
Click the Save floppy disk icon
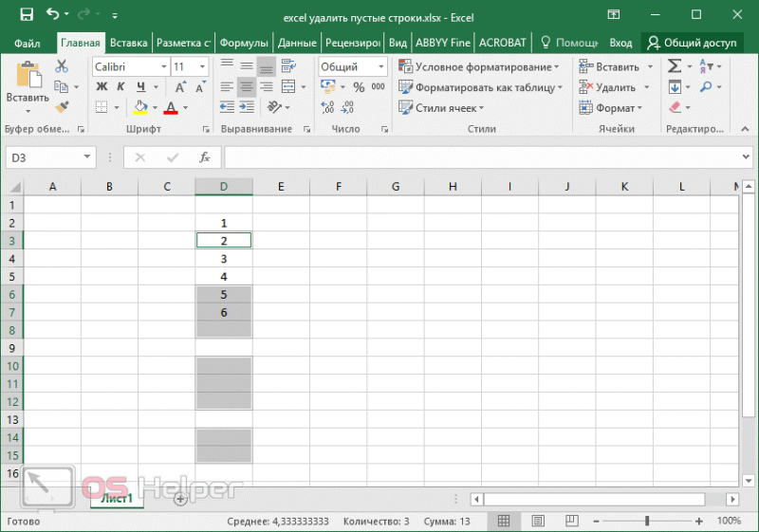click(x=27, y=14)
